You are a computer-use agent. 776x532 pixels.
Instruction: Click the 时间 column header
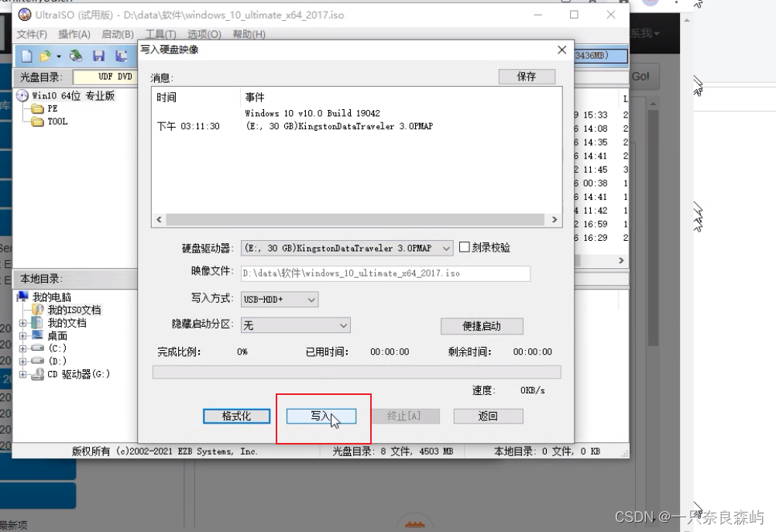coord(167,98)
